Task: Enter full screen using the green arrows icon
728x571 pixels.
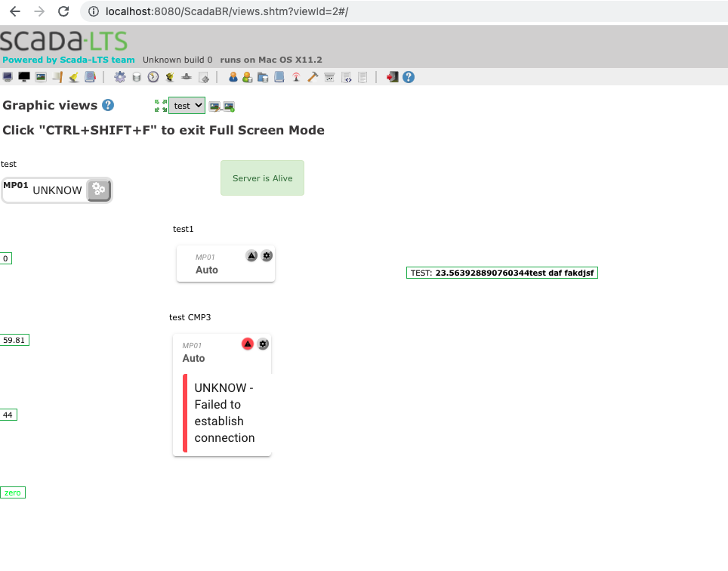Action: [x=160, y=106]
